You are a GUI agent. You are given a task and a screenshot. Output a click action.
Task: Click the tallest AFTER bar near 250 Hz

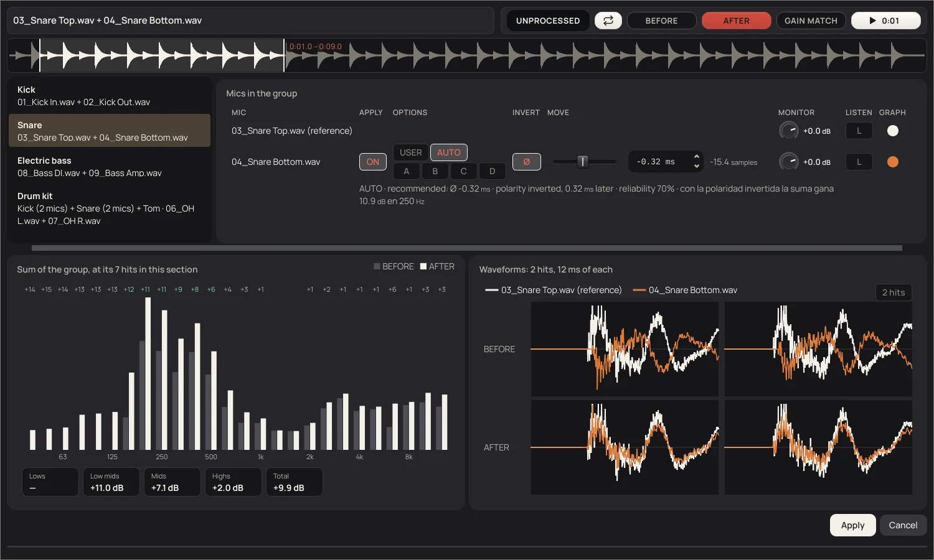(x=148, y=373)
